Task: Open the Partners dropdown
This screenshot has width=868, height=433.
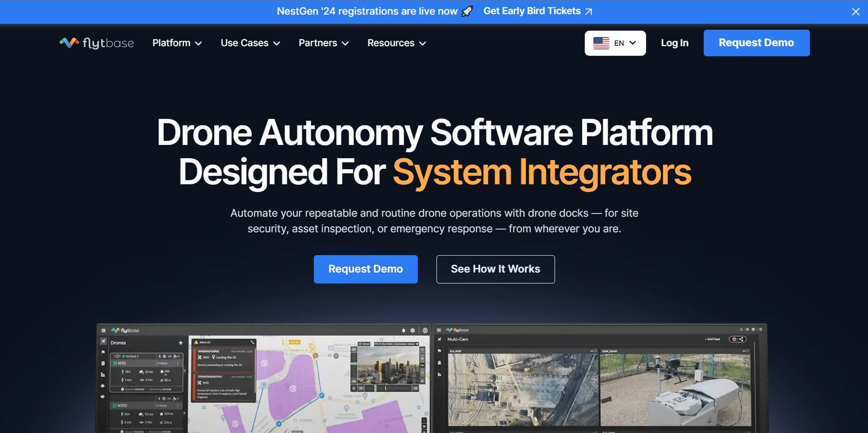Action: (323, 43)
